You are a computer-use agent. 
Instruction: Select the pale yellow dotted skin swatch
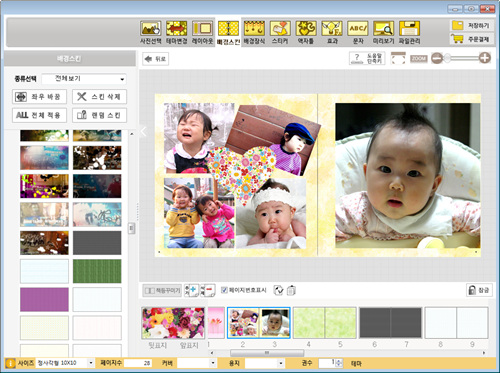pyautogui.click(x=44, y=328)
